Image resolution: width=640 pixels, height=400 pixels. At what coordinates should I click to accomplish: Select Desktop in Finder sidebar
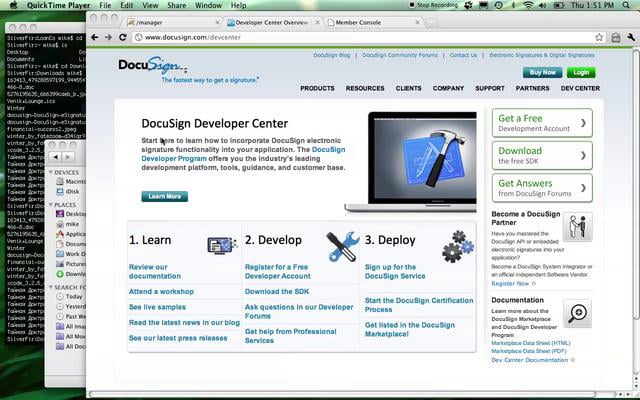pos(70,214)
